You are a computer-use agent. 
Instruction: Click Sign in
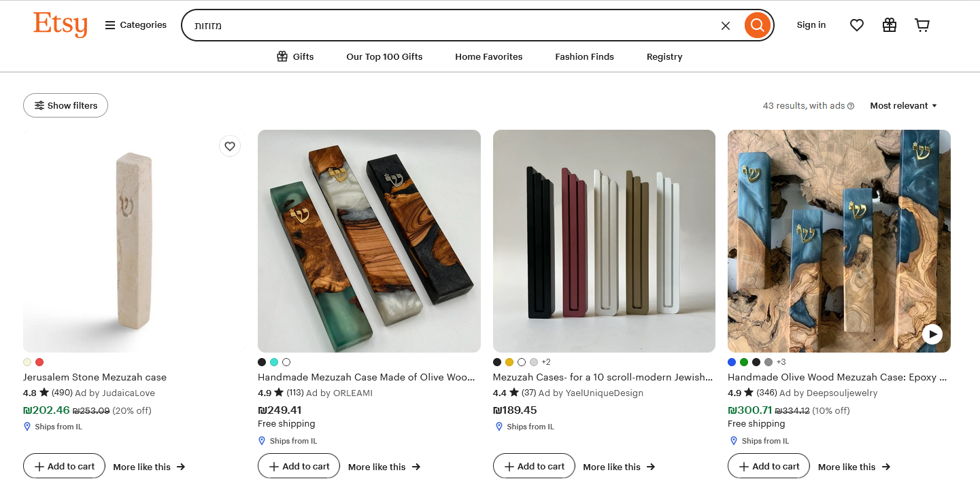coord(811,25)
